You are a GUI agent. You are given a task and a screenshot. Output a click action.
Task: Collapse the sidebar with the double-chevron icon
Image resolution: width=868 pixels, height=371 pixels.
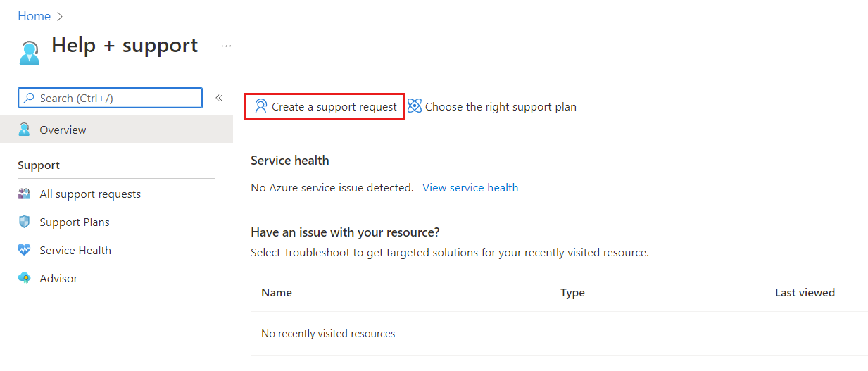(x=219, y=98)
